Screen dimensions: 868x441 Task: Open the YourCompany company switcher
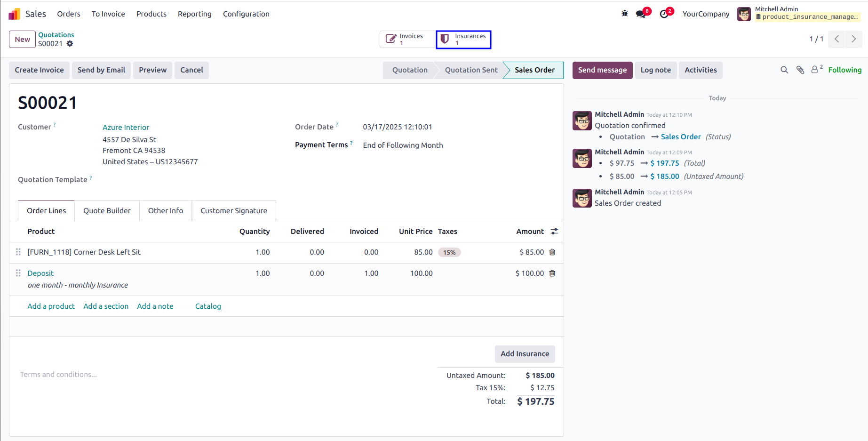[x=706, y=14]
